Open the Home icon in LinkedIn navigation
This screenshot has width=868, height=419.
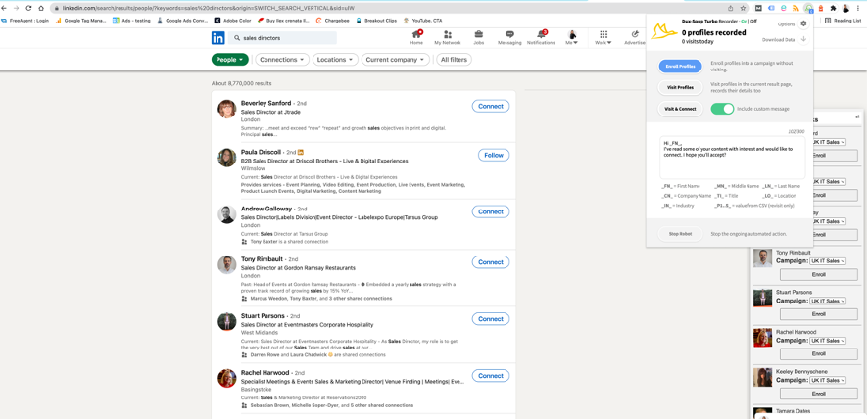click(x=416, y=35)
